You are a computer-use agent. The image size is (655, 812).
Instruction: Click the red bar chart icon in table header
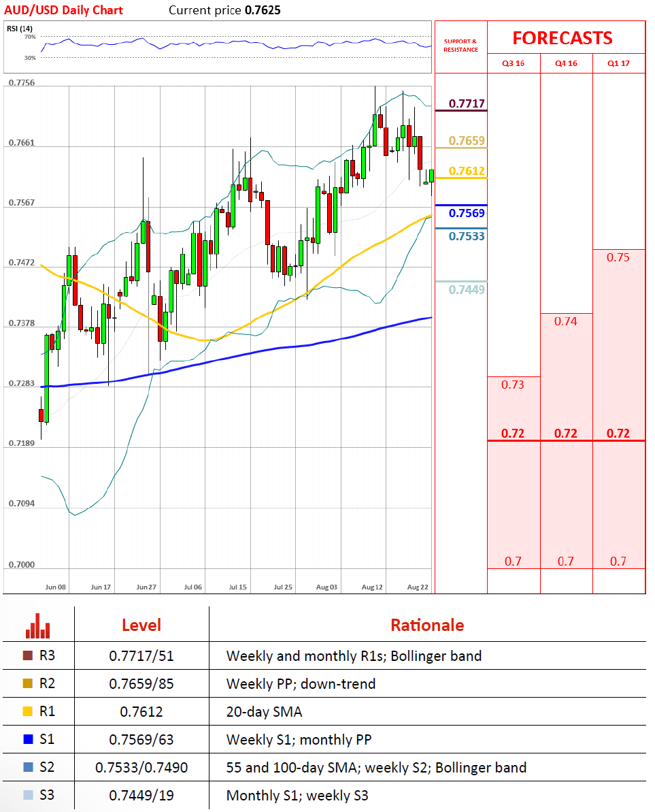point(38,626)
